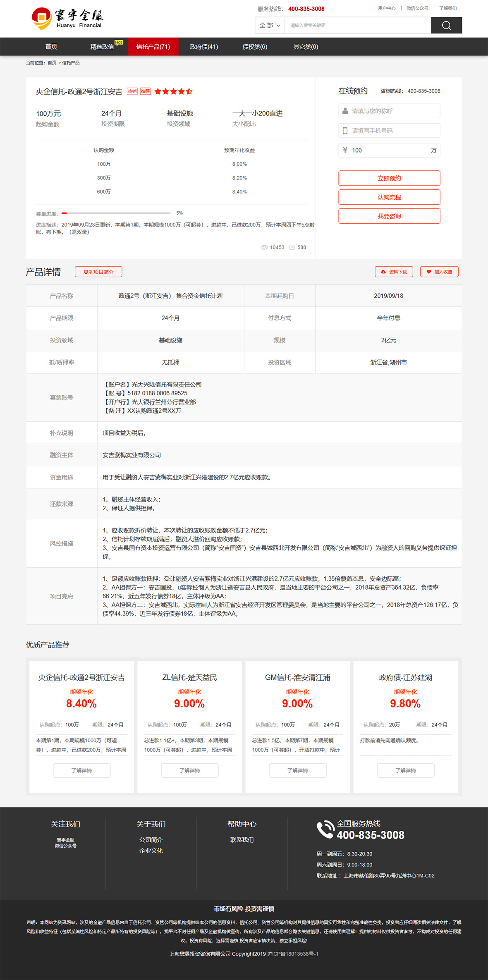Click 首页 in the breadcrumb
Image resolution: width=488 pixels, height=980 pixels.
[x=52, y=63]
